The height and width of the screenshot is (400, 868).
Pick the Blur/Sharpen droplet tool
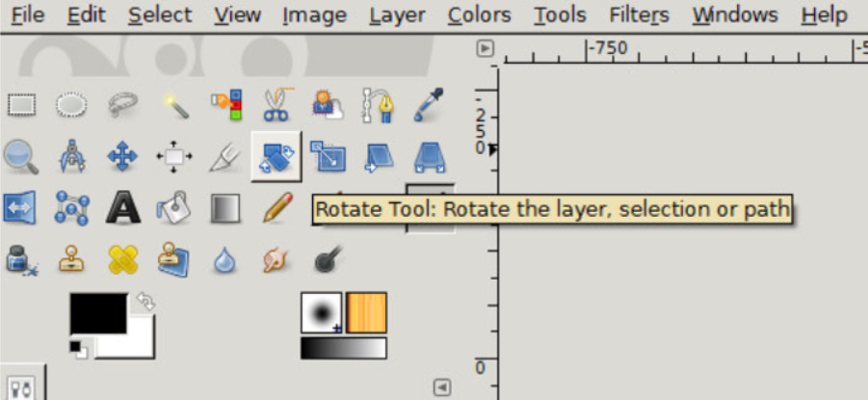pyautogui.click(x=224, y=260)
